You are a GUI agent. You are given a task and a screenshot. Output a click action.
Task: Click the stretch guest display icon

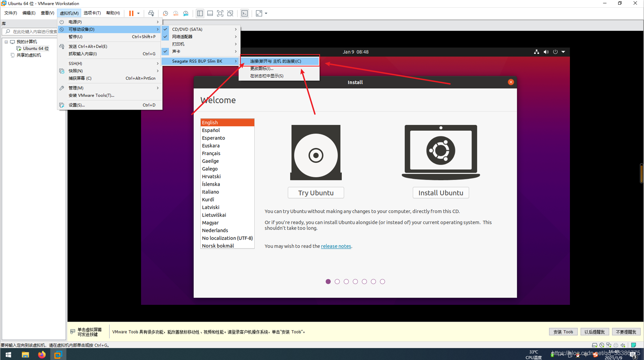(x=259, y=13)
